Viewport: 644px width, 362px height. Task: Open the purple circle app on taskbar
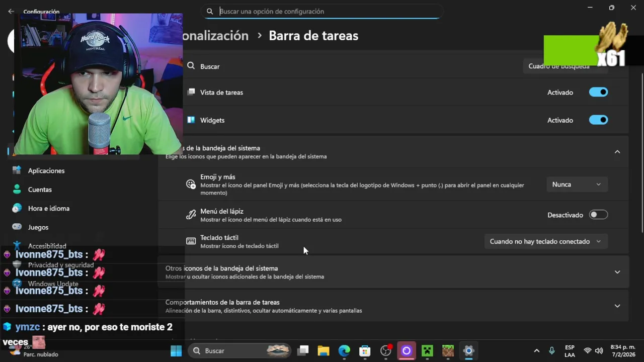click(407, 350)
